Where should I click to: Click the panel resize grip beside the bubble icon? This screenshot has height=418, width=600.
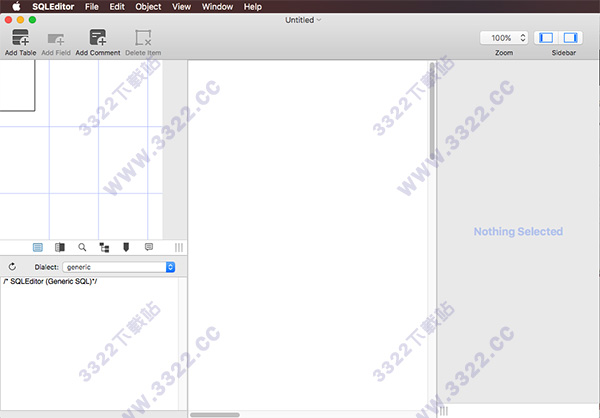point(179,247)
